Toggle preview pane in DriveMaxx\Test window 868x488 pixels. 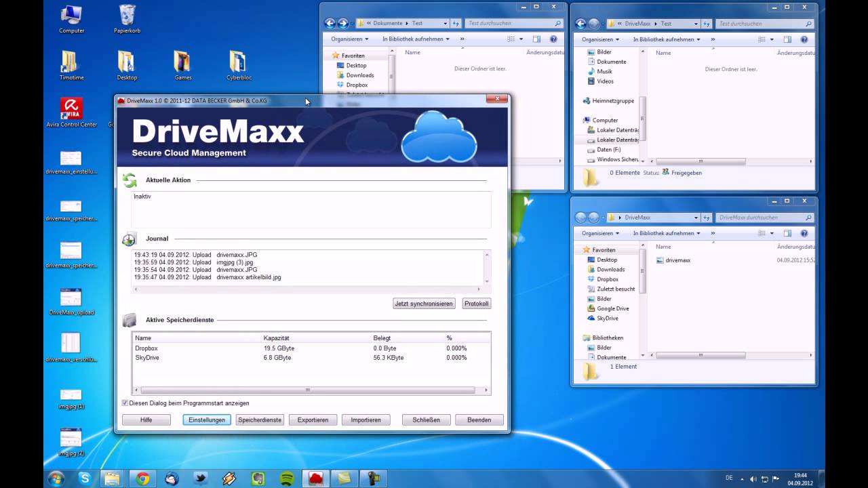(x=787, y=39)
